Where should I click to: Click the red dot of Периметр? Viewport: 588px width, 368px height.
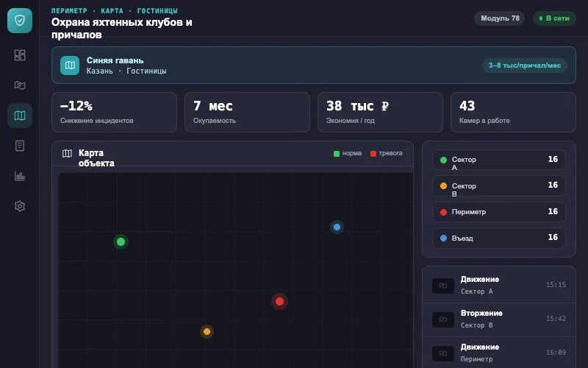click(443, 212)
